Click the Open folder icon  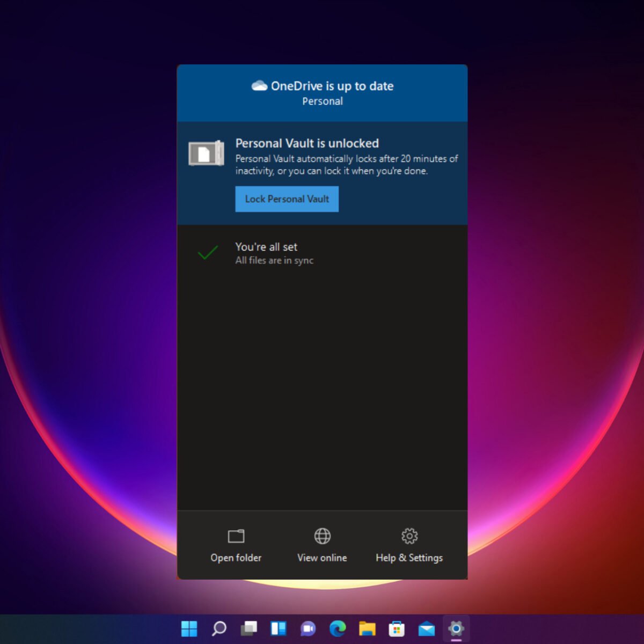click(x=236, y=536)
